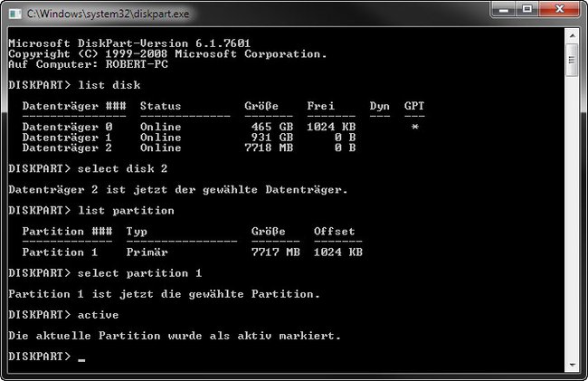This screenshot has height=381, width=588.
Task: Click the 'Datenträger 0' row label
Action: pyautogui.click(x=67, y=127)
